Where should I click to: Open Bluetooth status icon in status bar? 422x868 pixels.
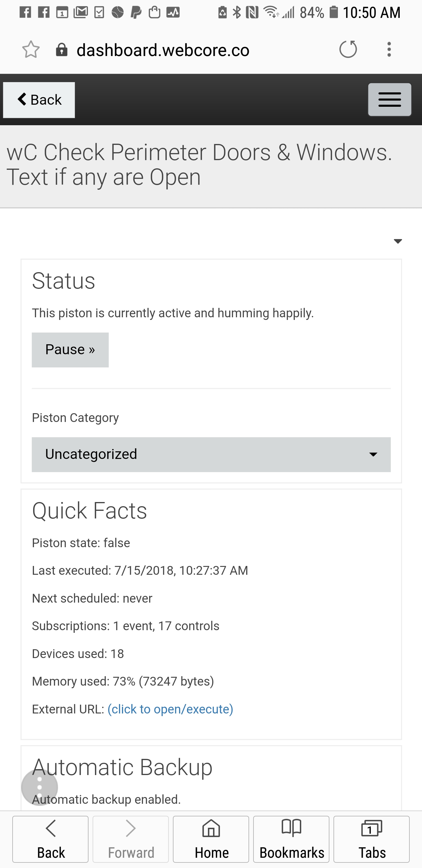point(237,13)
